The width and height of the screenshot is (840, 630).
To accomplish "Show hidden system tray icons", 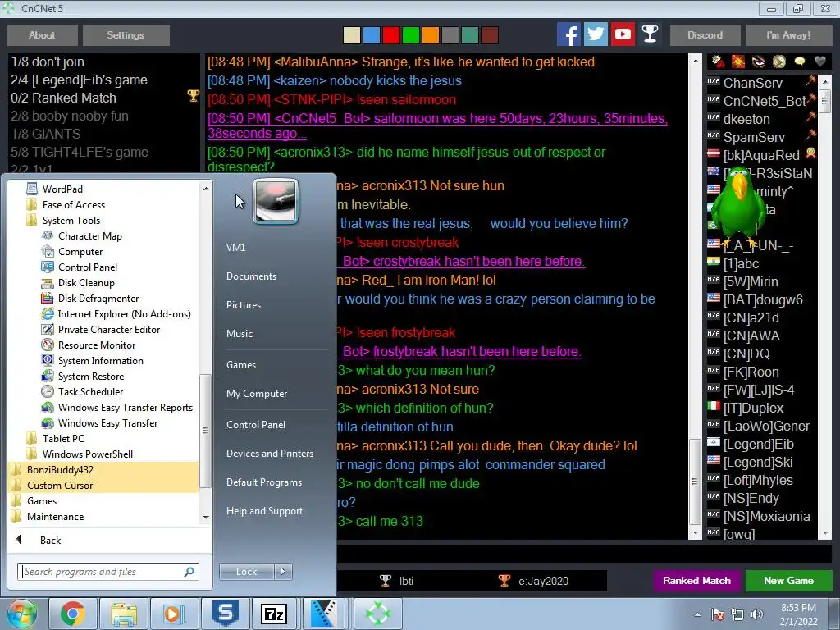I will (697, 614).
